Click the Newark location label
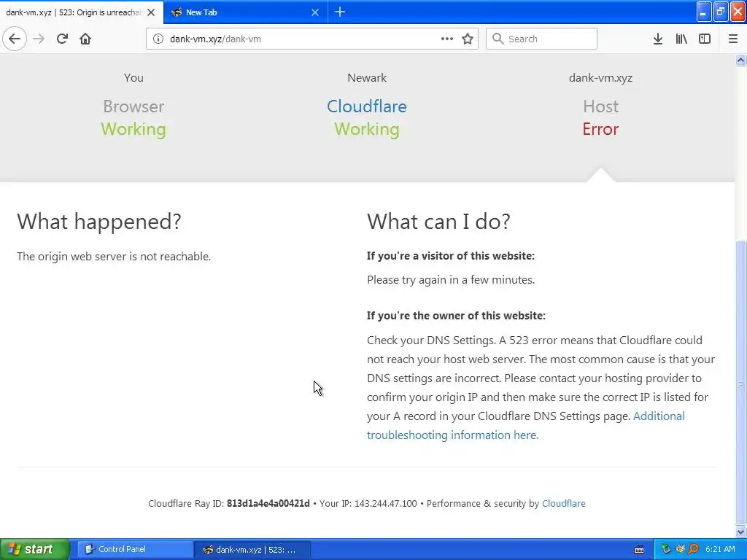747x560 pixels. [367, 77]
